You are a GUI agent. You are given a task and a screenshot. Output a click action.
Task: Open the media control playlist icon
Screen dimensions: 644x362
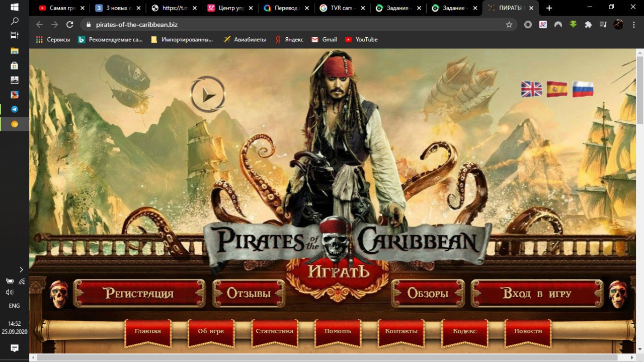(603, 24)
